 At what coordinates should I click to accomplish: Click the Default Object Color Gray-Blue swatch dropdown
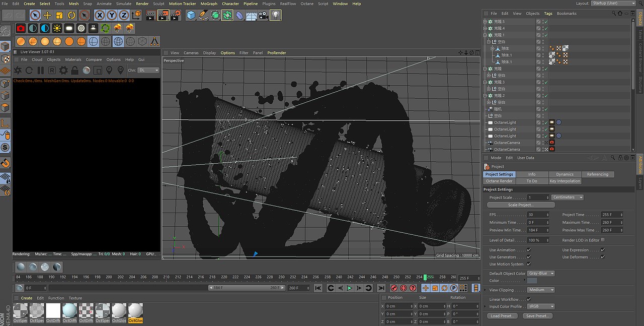point(541,274)
